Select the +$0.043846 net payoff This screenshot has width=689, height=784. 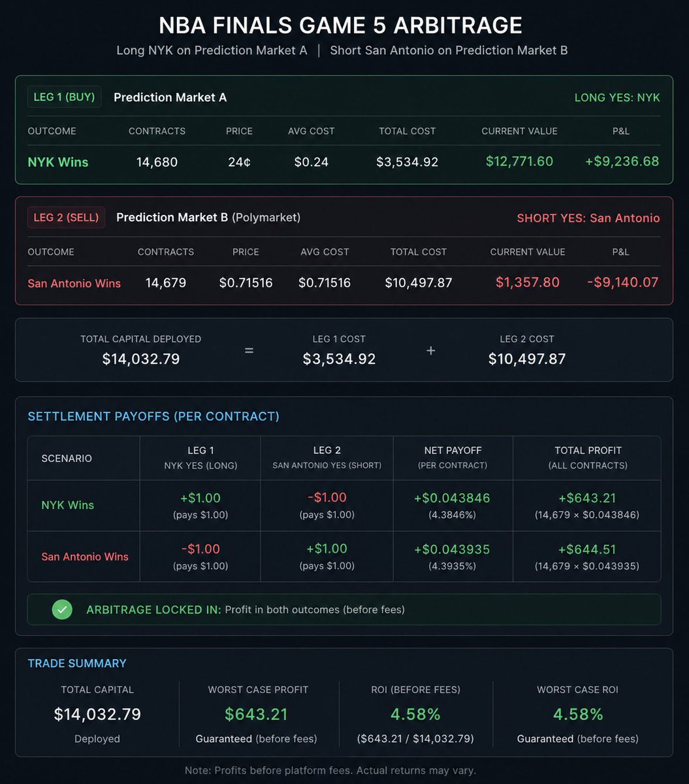click(x=452, y=498)
